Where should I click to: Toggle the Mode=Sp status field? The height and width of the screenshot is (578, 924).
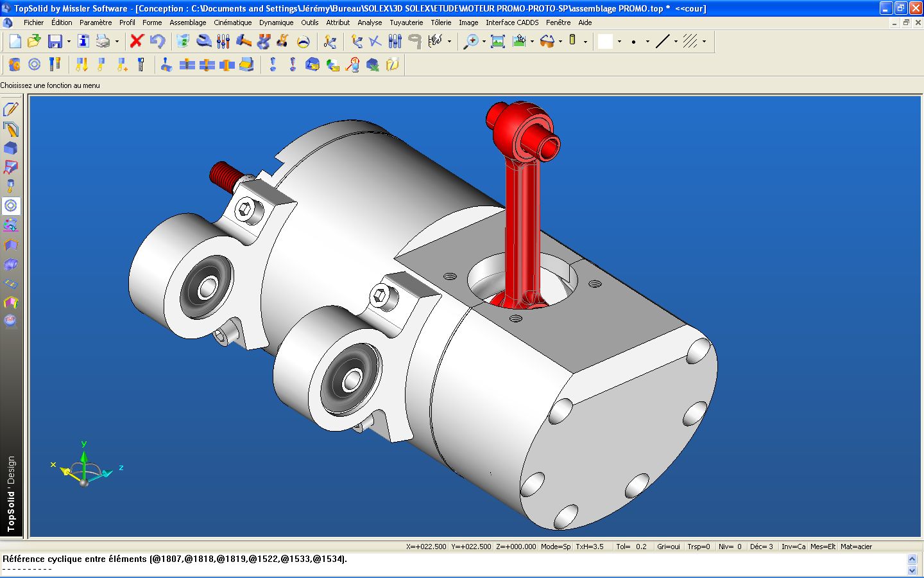pos(555,547)
